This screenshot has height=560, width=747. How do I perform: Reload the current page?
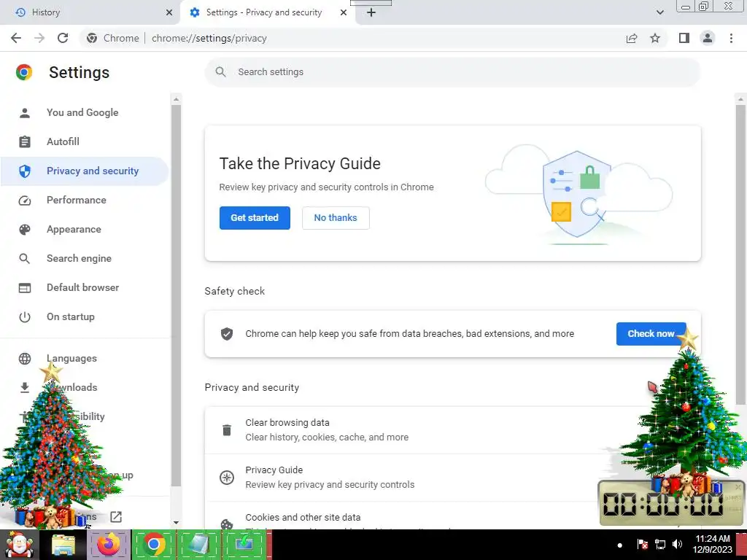63,38
